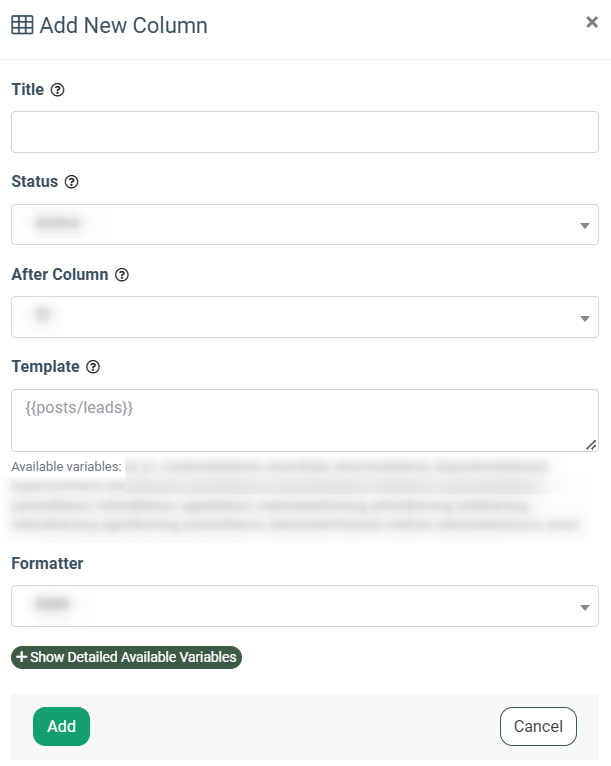Expand the After Column dropdown

305,317
